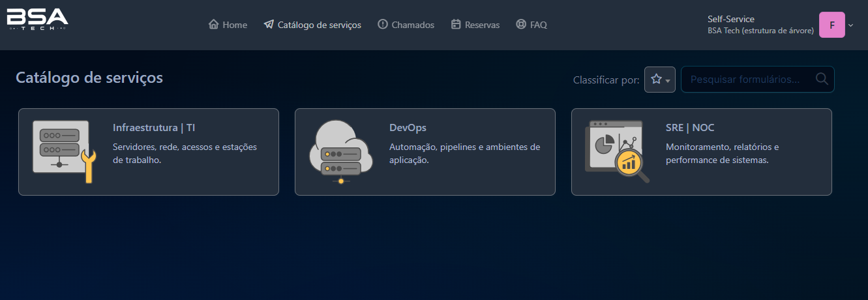This screenshot has width=868, height=300.
Task: Open the DevOps category title
Action: (x=408, y=128)
